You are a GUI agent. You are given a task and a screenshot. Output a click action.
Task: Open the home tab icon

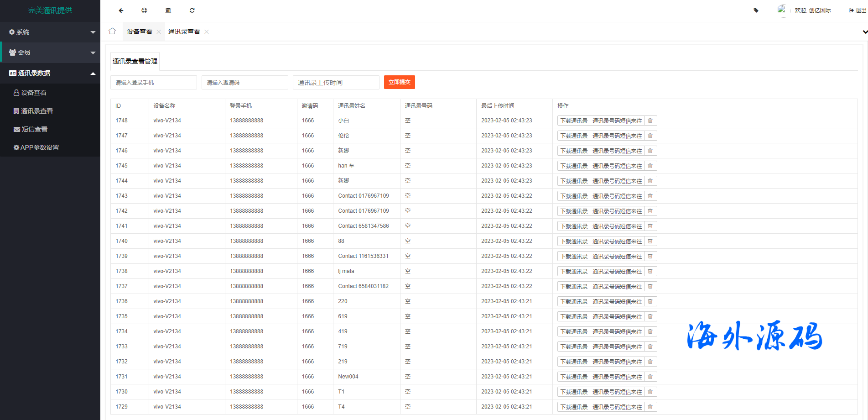pyautogui.click(x=112, y=31)
